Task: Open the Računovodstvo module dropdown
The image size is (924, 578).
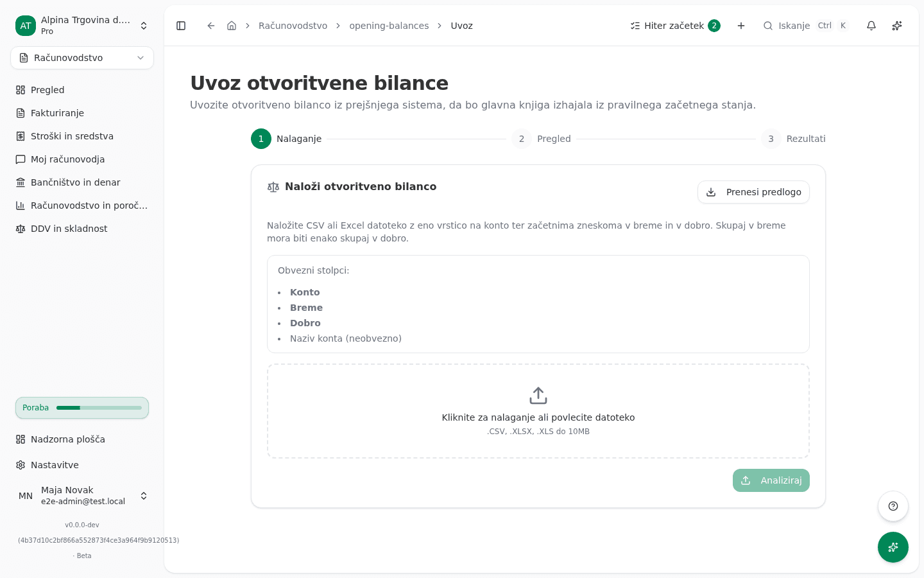Action: [x=82, y=58]
